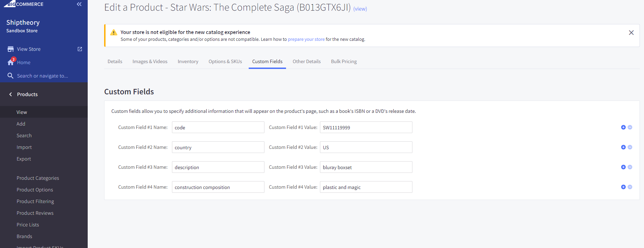Click the Custom Fields section heading
644x248 pixels.
point(129,92)
